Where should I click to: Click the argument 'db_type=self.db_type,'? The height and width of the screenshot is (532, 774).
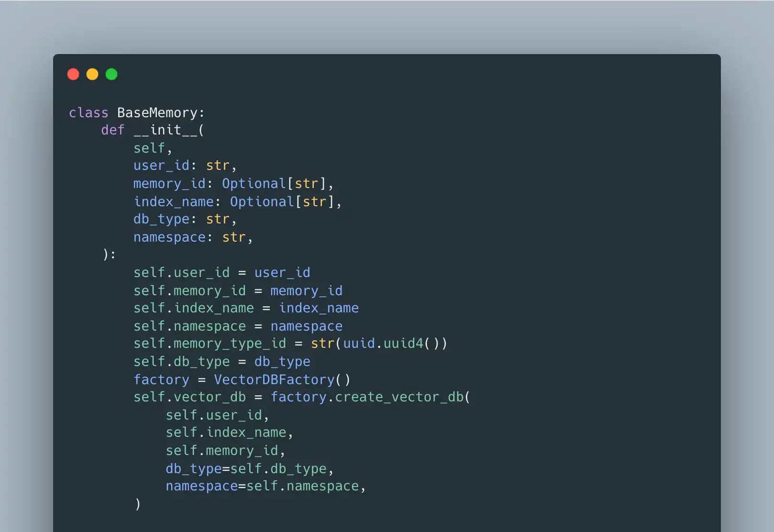[x=250, y=469]
